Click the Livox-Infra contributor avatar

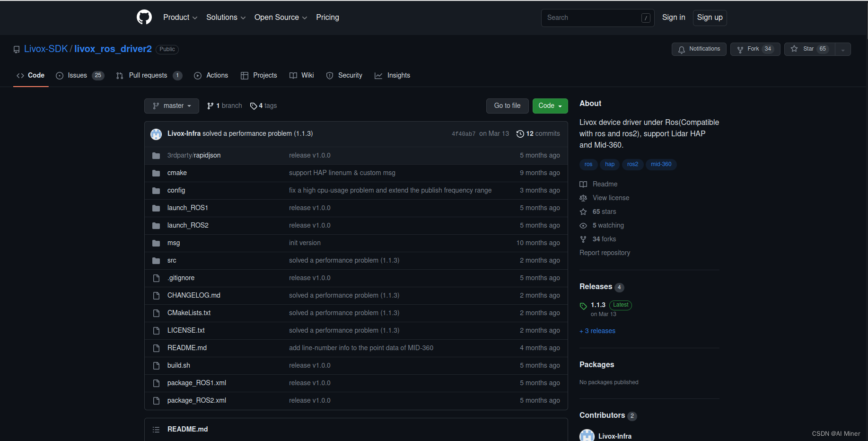click(x=587, y=435)
